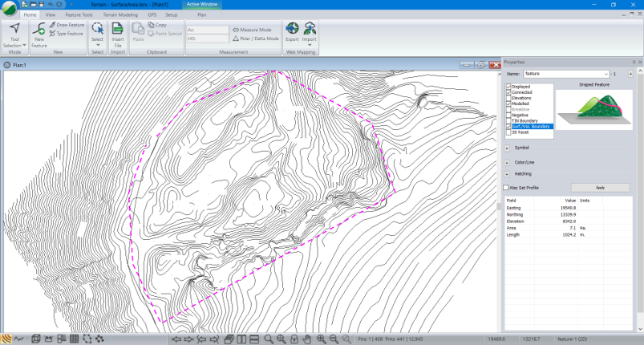
Task: Click the right arrow navigation icon
Action: (x=189, y=339)
